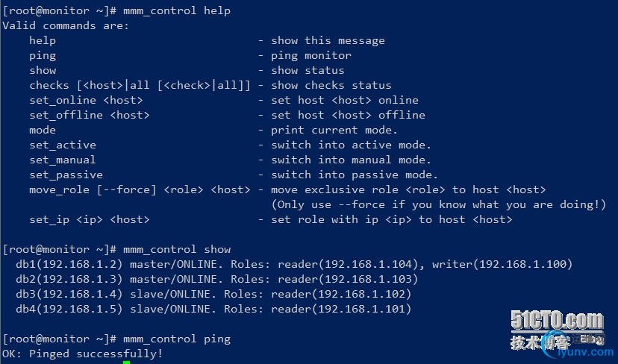Click the 'set_online <host>' command entry
The width and height of the screenshot is (618, 364).
coord(86,100)
